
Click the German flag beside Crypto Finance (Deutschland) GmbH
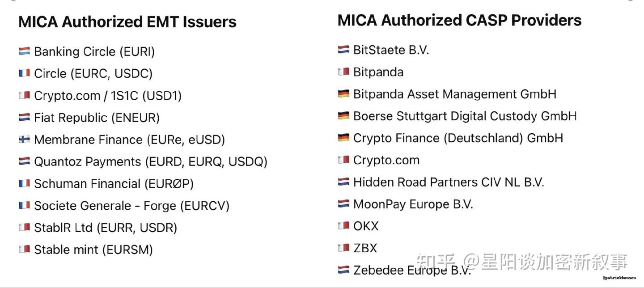pyautogui.click(x=343, y=138)
